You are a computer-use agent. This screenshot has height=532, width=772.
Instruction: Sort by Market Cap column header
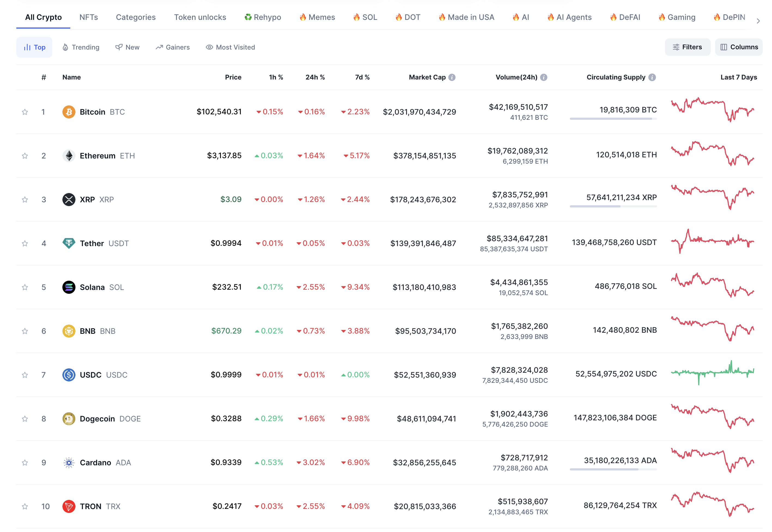(x=427, y=77)
